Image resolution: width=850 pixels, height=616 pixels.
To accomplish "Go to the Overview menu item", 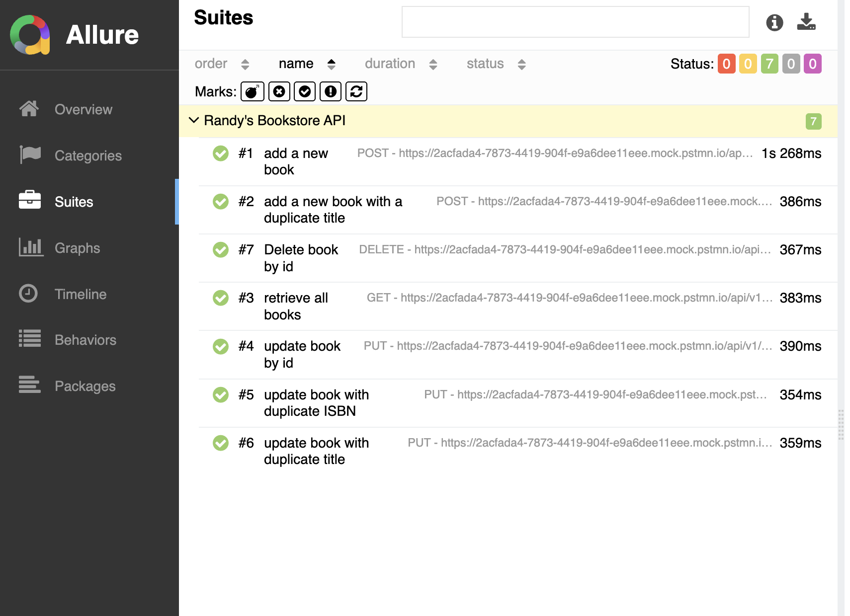I will click(x=84, y=109).
